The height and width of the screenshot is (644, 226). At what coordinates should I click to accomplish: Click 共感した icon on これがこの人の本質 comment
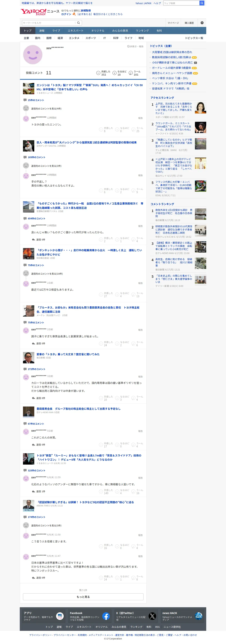click(x=101, y=445)
